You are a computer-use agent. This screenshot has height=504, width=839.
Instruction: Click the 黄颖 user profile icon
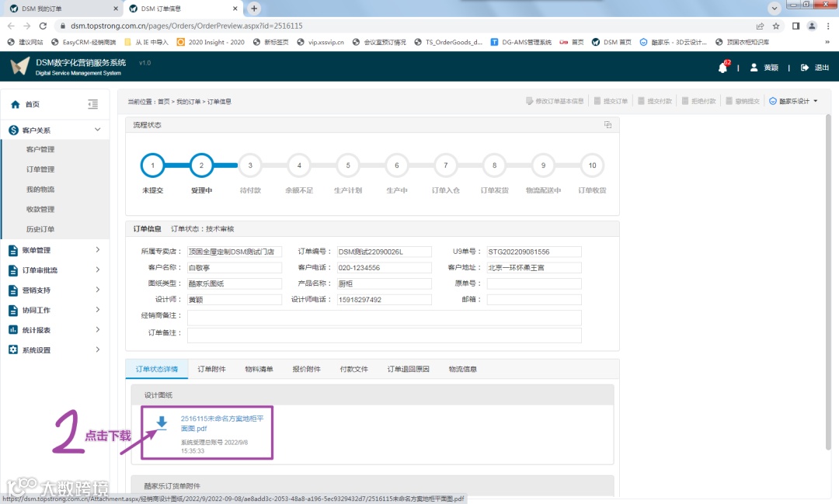[x=754, y=68]
